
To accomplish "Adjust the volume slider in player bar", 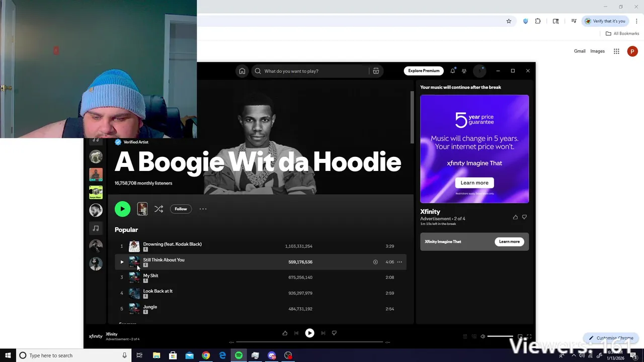I will coord(500,336).
